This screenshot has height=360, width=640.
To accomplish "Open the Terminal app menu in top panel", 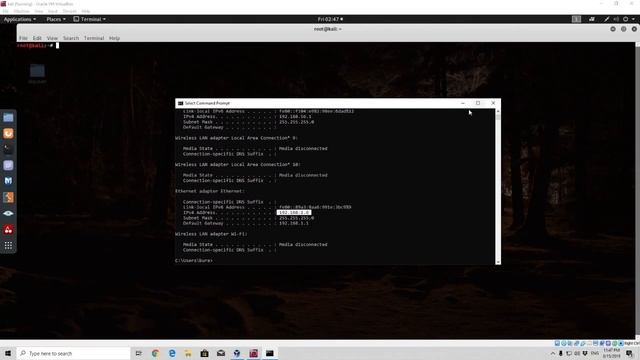I will (x=90, y=19).
